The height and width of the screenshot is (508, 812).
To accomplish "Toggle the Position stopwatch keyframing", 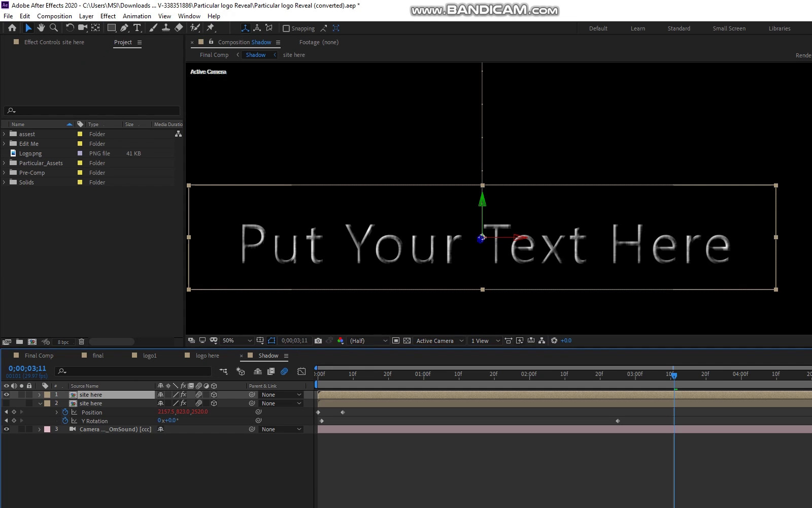I will click(x=65, y=412).
